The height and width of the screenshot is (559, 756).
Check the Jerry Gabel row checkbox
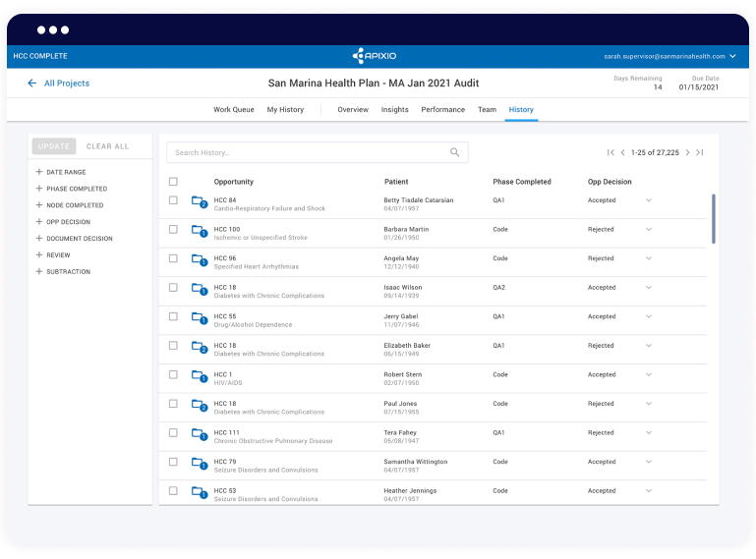click(x=173, y=316)
